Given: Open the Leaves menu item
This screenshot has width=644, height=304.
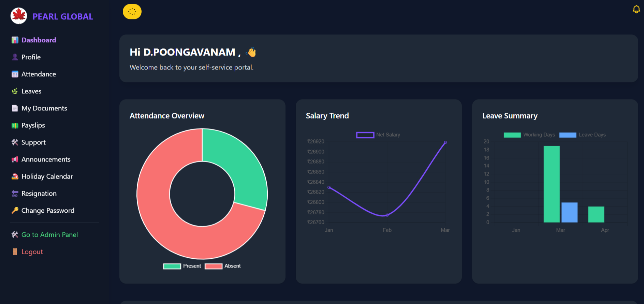Looking at the screenshot, I should pos(31,91).
